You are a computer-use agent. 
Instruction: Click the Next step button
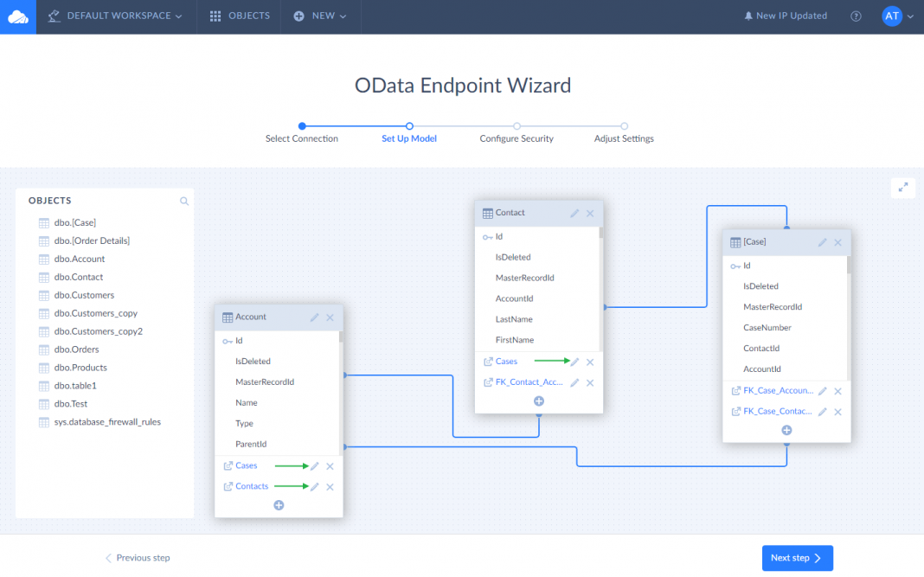pos(797,558)
